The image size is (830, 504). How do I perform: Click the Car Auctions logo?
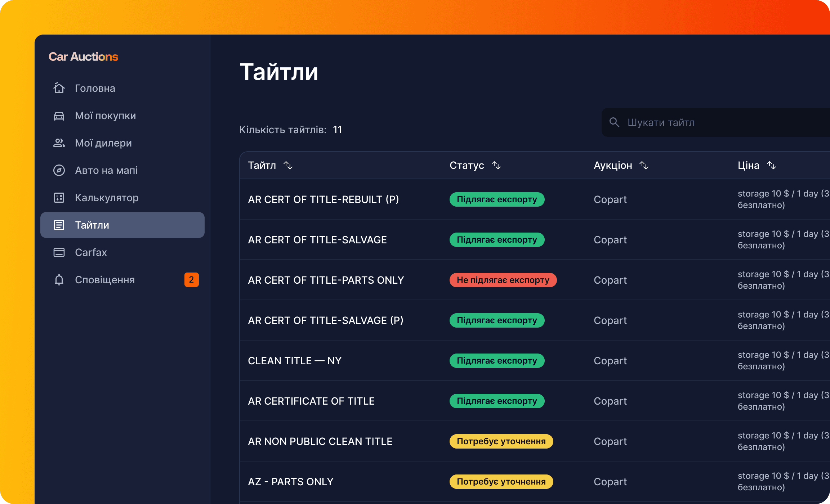coord(84,57)
